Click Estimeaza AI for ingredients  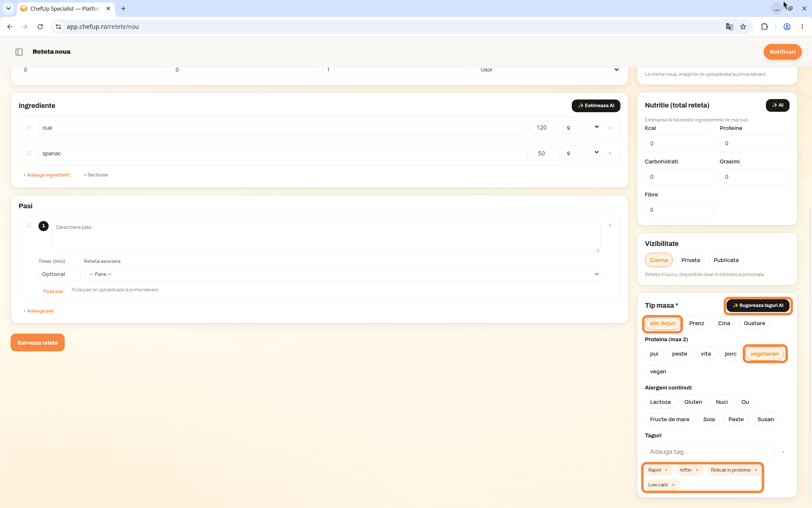coord(596,106)
